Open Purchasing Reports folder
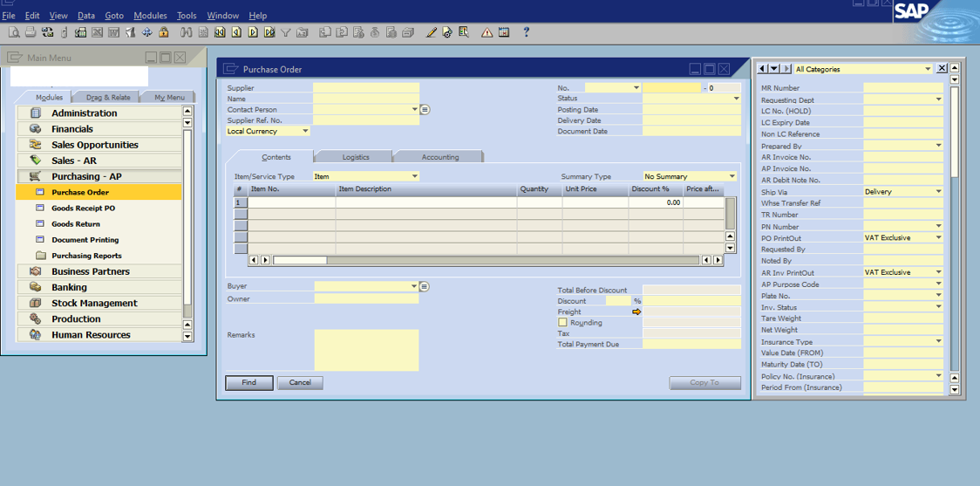 point(86,256)
